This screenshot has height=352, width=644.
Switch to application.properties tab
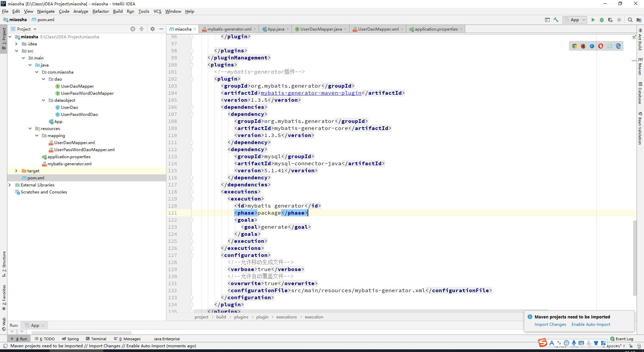pyautogui.click(x=436, y=29)
